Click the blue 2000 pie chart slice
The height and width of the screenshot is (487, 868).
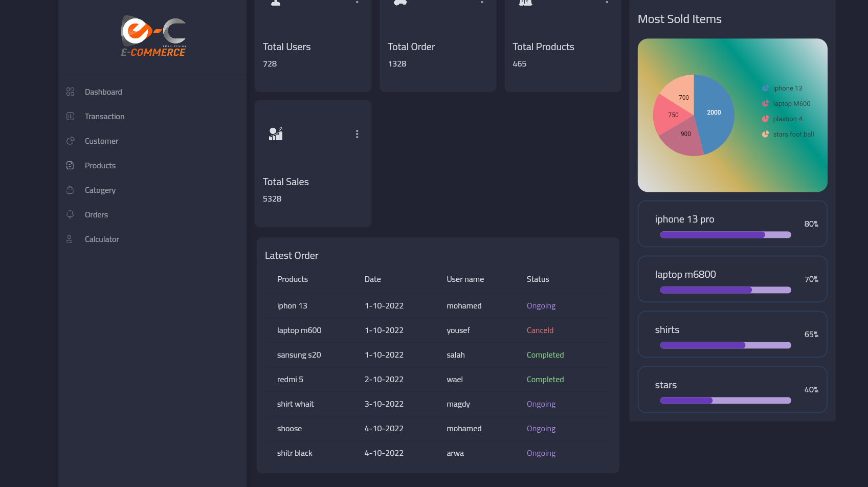[714, 113]
